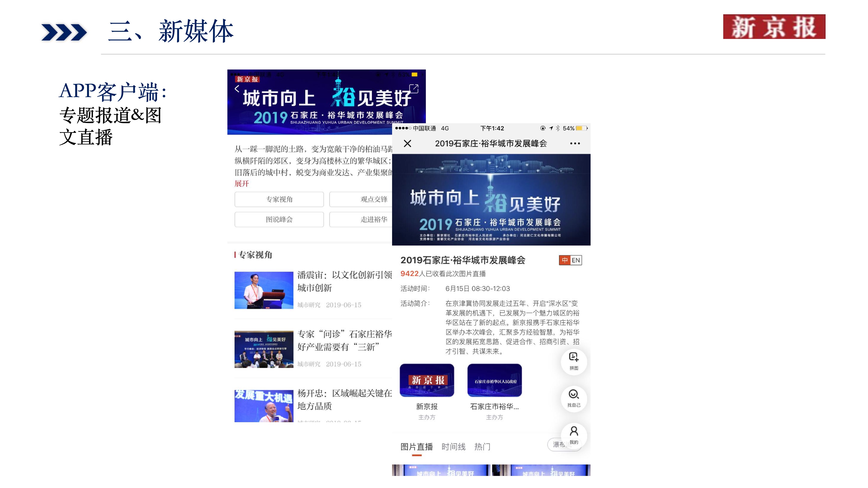Open the 图片直播 tab
868x488 pixels.
(x=416, y=447)
